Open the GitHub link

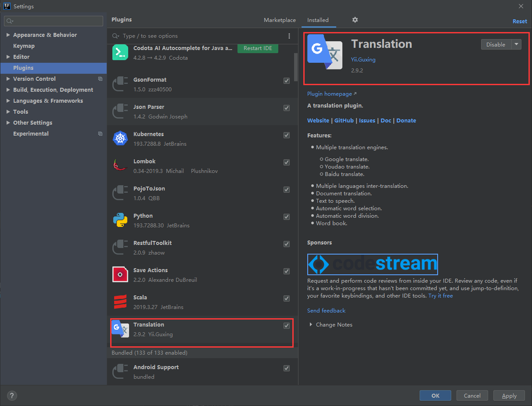coord(344,121)
